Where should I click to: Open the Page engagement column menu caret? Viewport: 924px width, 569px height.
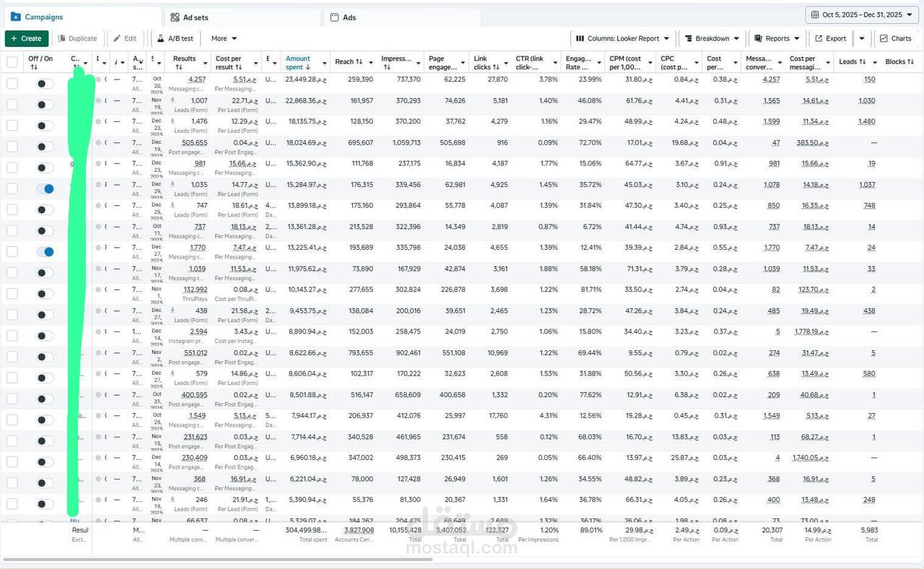click(x=463, y=63)
